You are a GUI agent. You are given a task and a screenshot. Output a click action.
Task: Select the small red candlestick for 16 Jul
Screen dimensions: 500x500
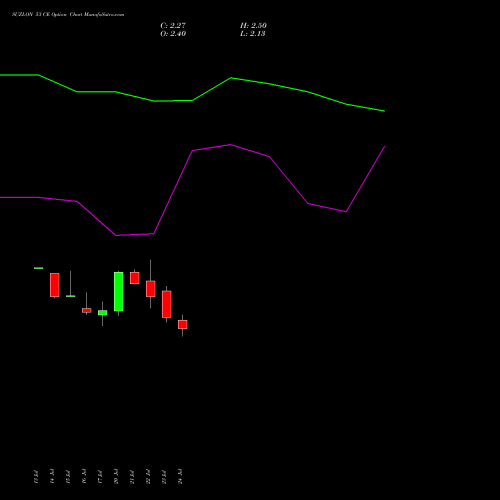86,310
